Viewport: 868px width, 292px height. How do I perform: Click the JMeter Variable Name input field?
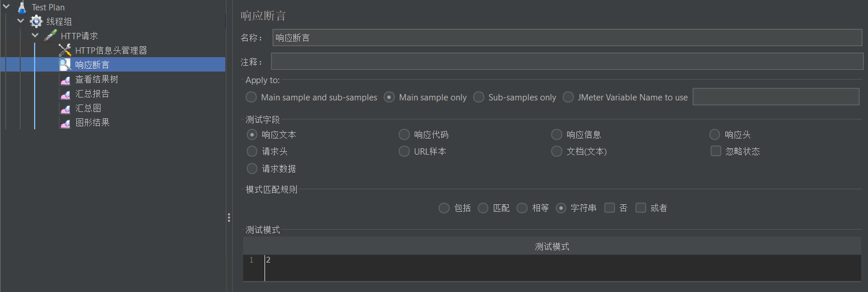(776, 97)
